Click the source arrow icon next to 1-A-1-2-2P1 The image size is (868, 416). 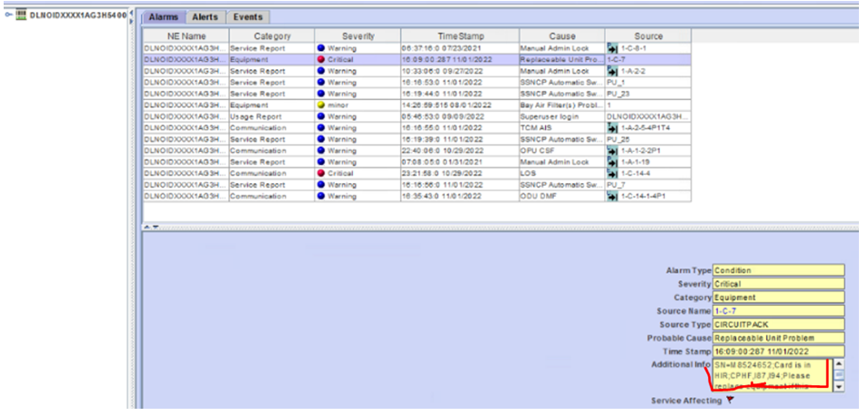(612, 151)
